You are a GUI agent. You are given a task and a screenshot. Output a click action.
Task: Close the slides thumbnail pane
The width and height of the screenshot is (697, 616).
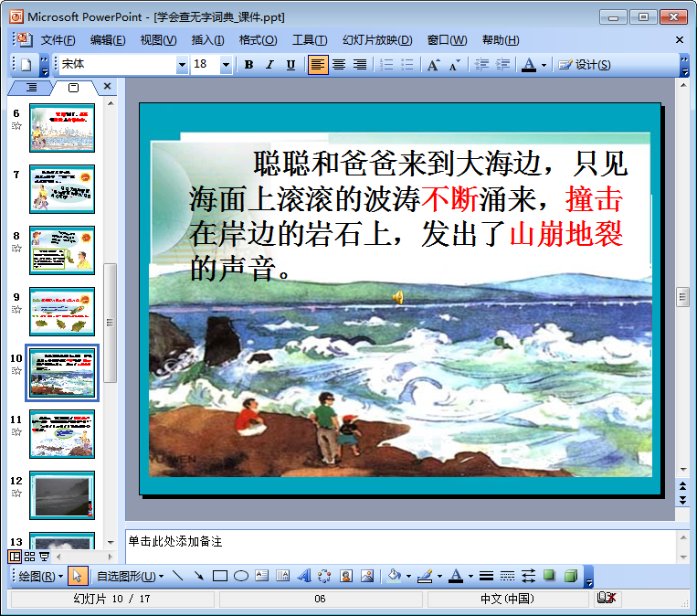pyautogui.click(x=107, y=86)
